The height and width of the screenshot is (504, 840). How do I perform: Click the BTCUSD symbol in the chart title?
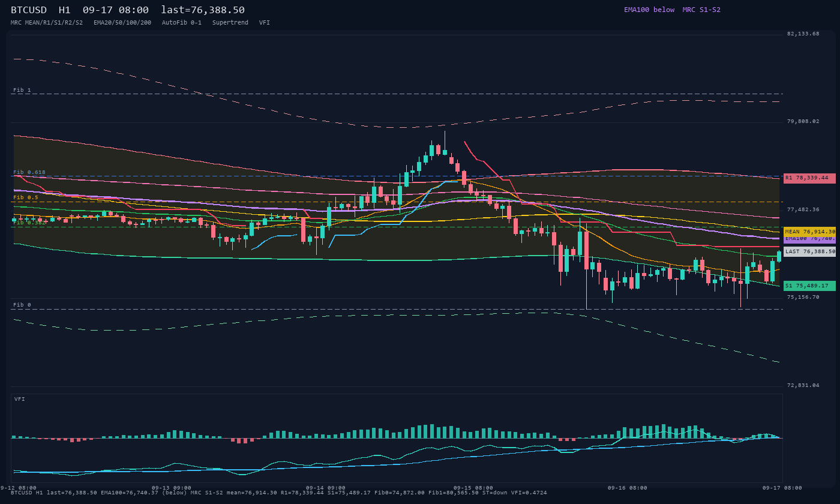tap(29, 10)
